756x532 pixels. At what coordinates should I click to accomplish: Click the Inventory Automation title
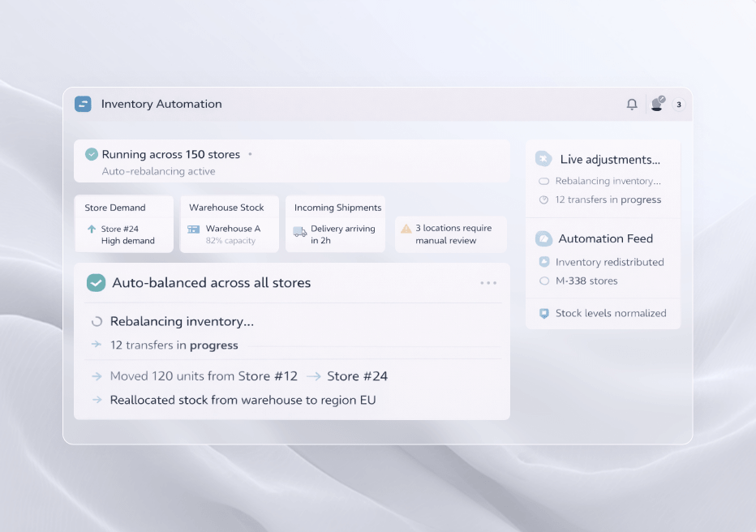tap(161, 104)
